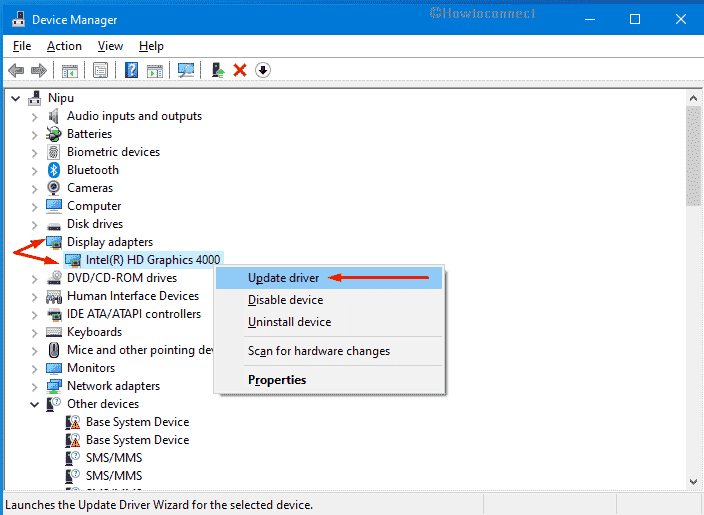Click Show/Hide Action Pane toolbar icon
The height and width of the screenshot is (515, 704).
(155, 70)
